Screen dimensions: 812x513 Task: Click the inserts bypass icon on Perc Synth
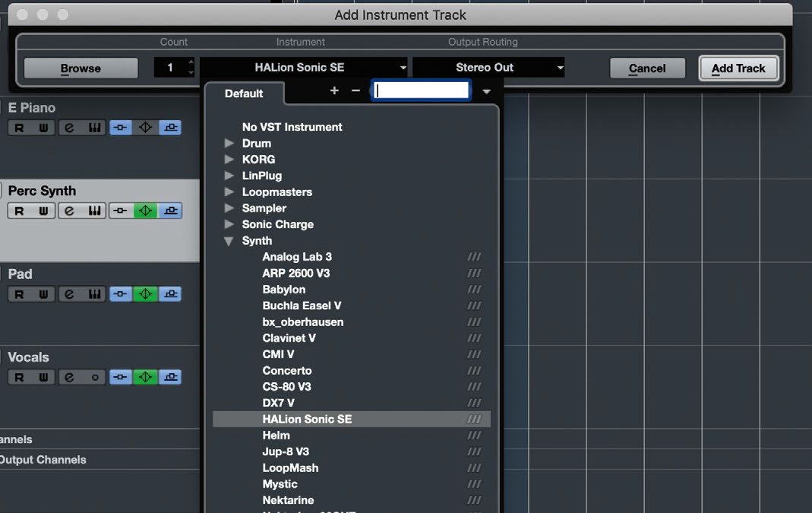[x=121, y=211]
